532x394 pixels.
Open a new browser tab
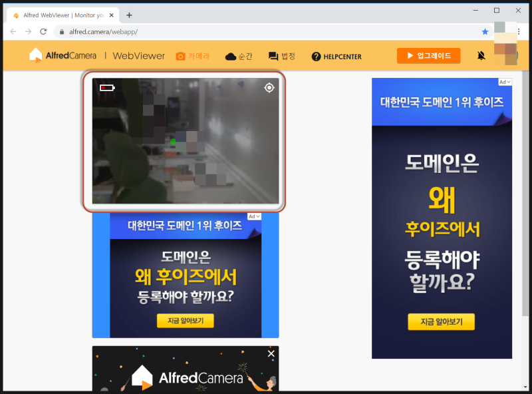[129, 15]
